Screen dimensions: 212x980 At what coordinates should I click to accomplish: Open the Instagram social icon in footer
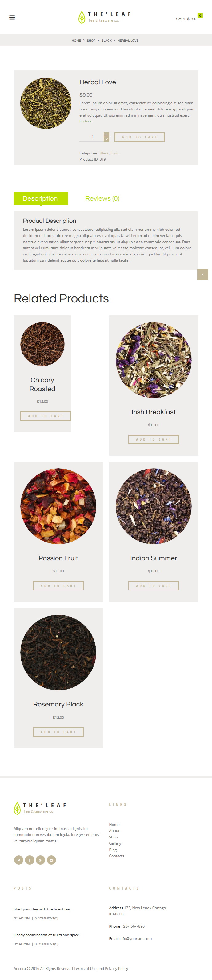point(51,860)
